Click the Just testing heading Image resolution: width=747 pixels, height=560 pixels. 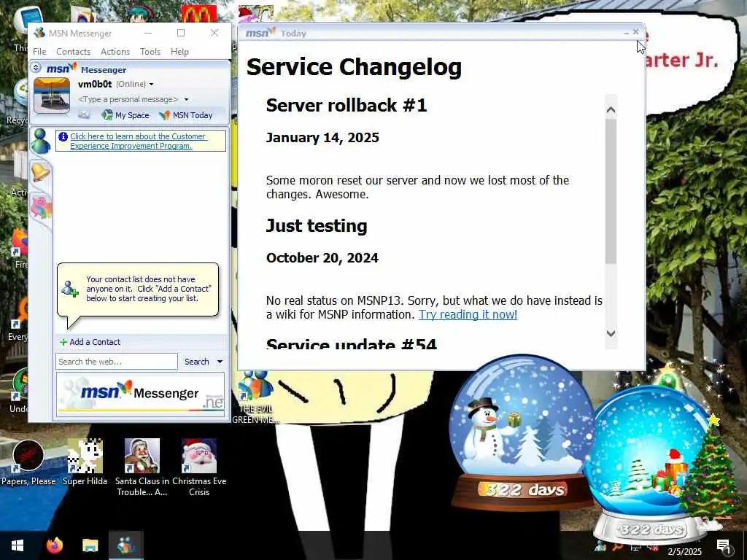pyautogui.click(x=317, y=226)
